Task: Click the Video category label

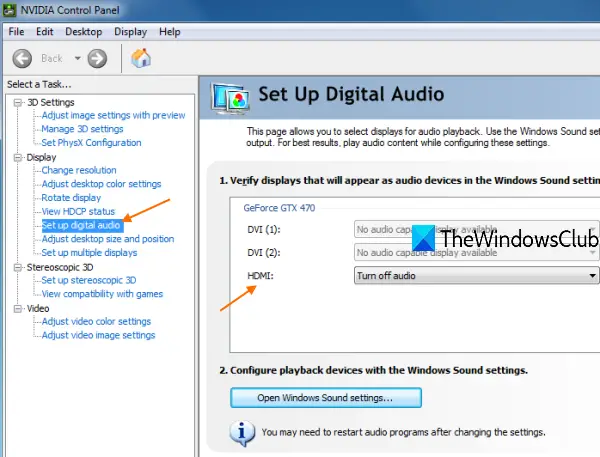Action: pyautogui.click(x=38, y=308)
